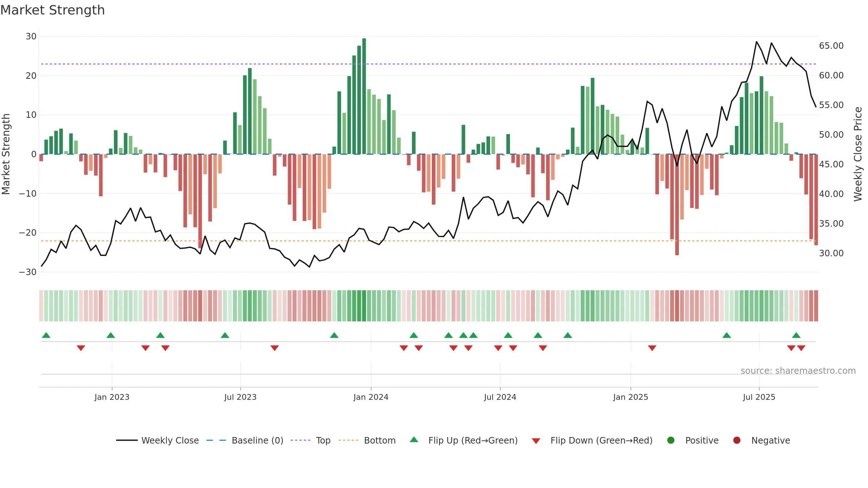Image resolution: width=868 pixels, height=488 pixels.
Task: Click the Weekly Close legend entry
Action: click(157, 440)
